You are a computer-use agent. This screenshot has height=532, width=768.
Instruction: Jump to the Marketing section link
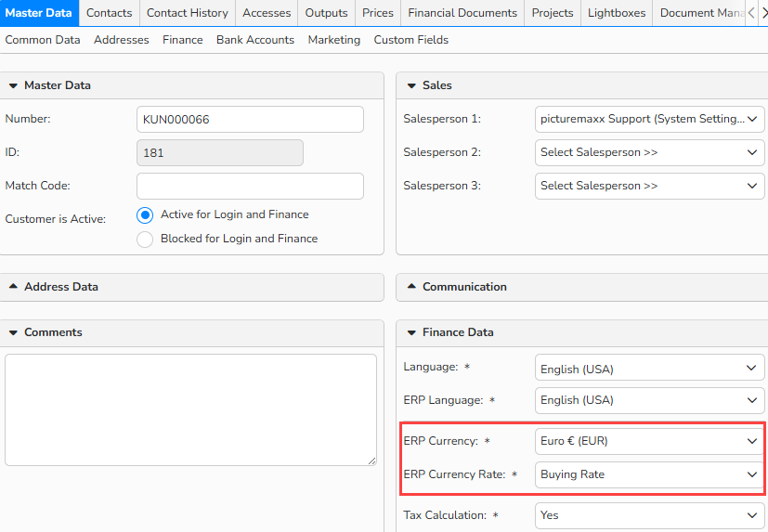pos(334,40)
